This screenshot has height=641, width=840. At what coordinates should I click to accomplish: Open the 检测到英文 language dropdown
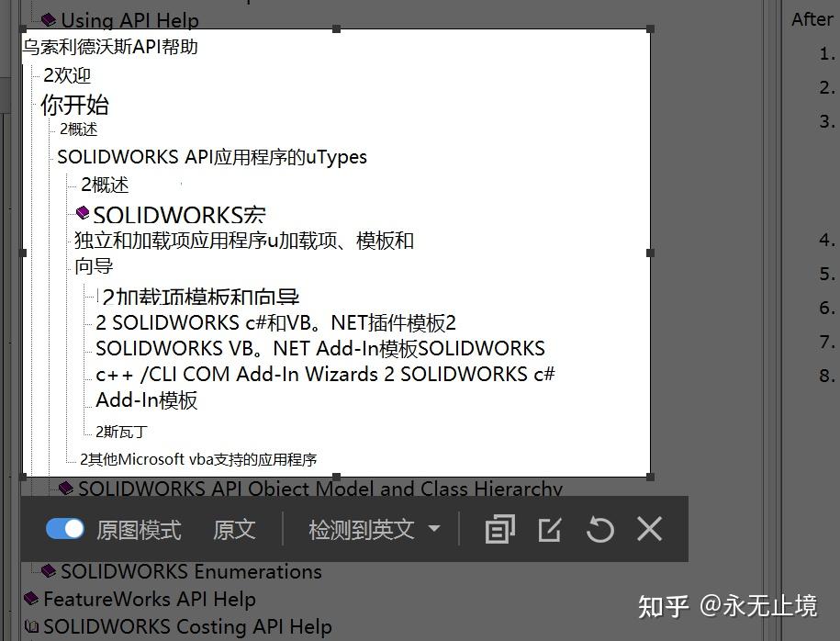(x=372, y=530)
